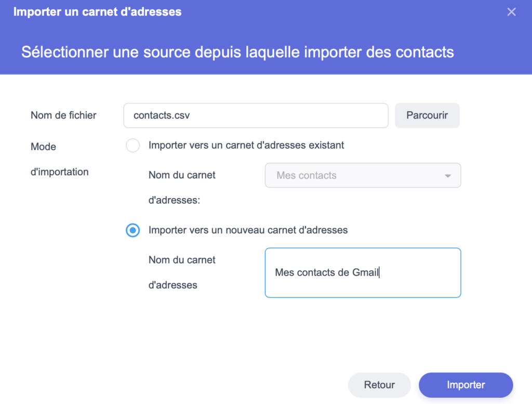
Task: Open the "Mes contacts" address book dropdown
Action: pyautogui.click(x=363, y=176)
